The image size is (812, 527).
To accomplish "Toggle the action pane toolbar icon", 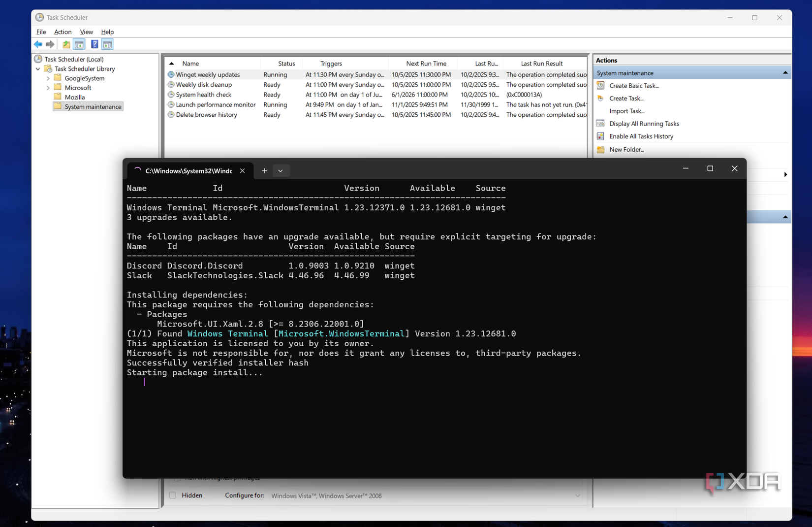I will [x=107, y=44].
